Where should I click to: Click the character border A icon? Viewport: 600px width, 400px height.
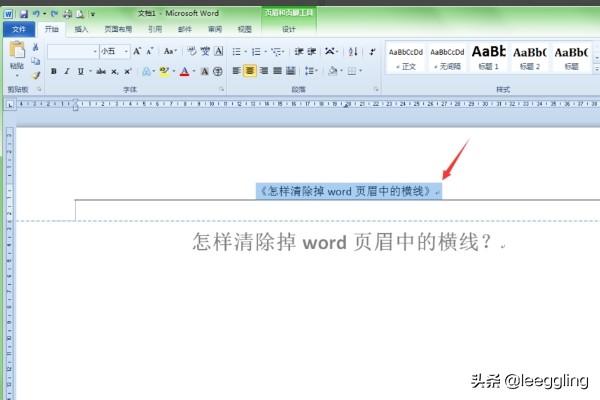click(218, 51)
